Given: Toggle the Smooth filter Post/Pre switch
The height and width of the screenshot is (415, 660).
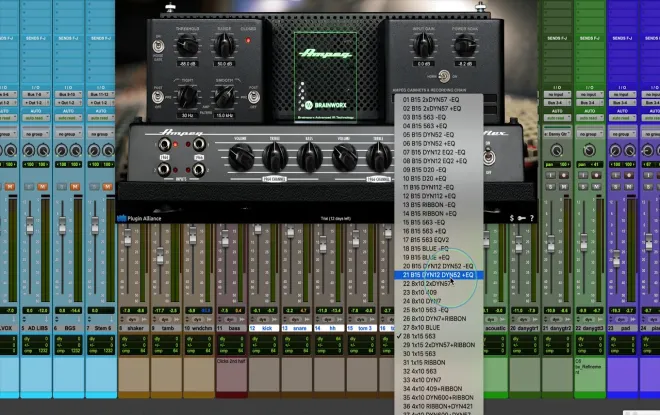Looking at the screenshot, I should [x=253, y=97].
